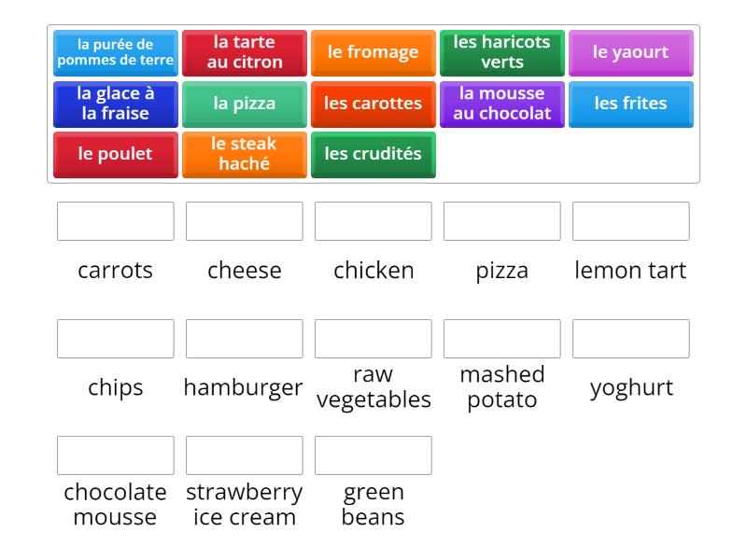The width and height of the screenshot is (747, 560).
Task: Click the 'le steak haché' tile
Action: (x=245, y=154)
